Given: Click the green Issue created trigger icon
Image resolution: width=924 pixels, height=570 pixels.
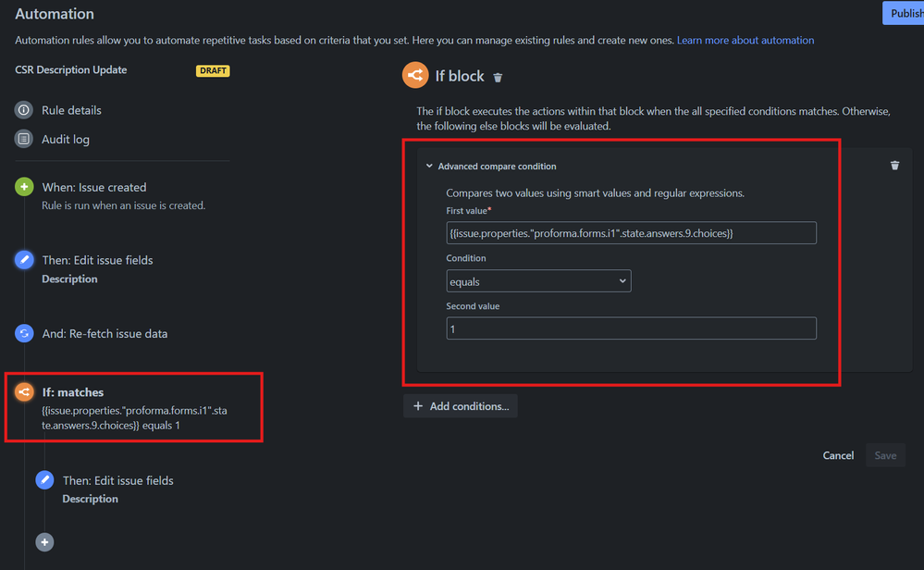Looking at the screenshot, I should (x=24, y=187).
